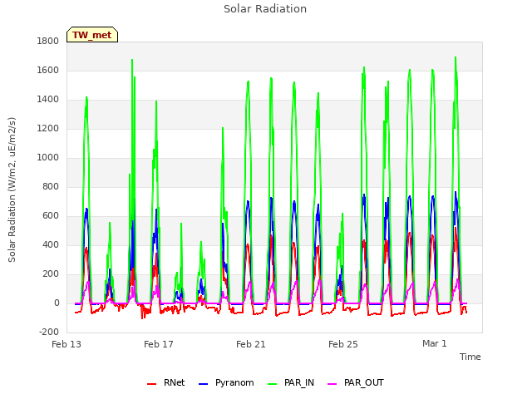Click the 1600 y-axis tick label
532x399 pixels.
click(x=48, y=70)
